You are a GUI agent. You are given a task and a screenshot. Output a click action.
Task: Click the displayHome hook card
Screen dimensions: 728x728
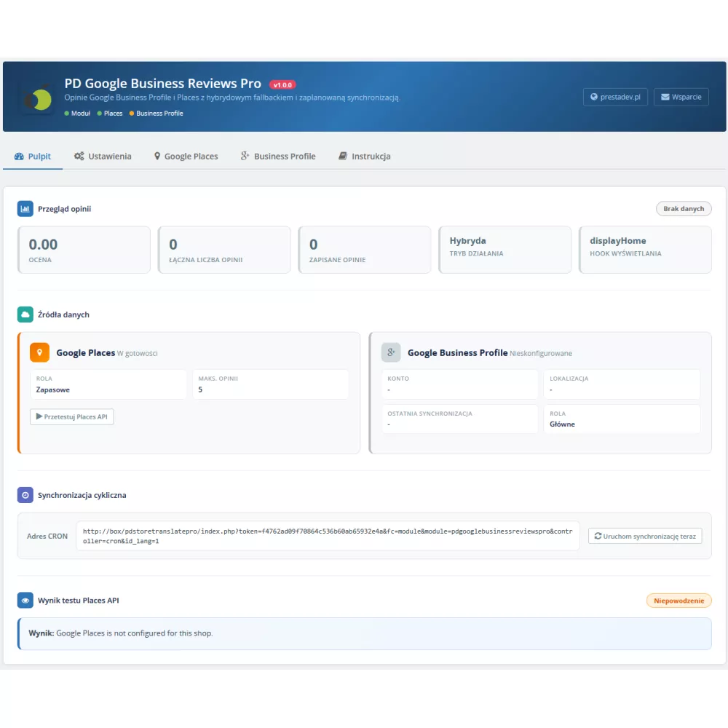click(645, 250)
